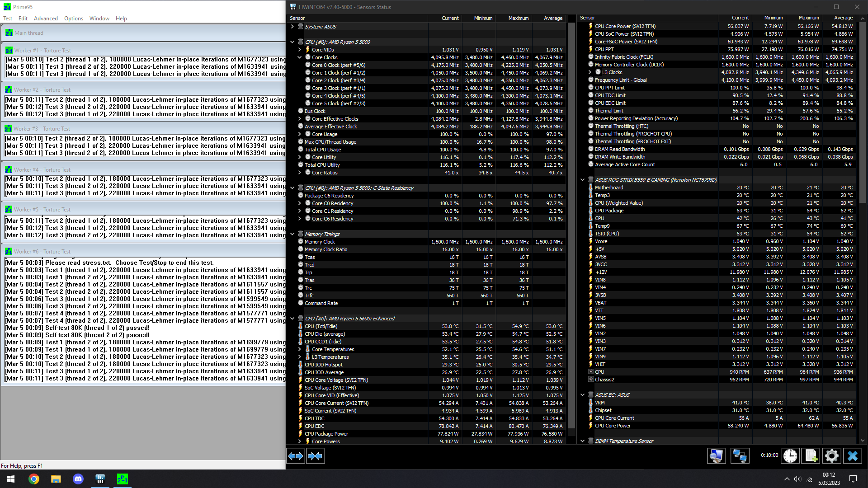
Task: Click the expand-layout right arrows button
Action: pyautogui.click(x=296, y=456)
